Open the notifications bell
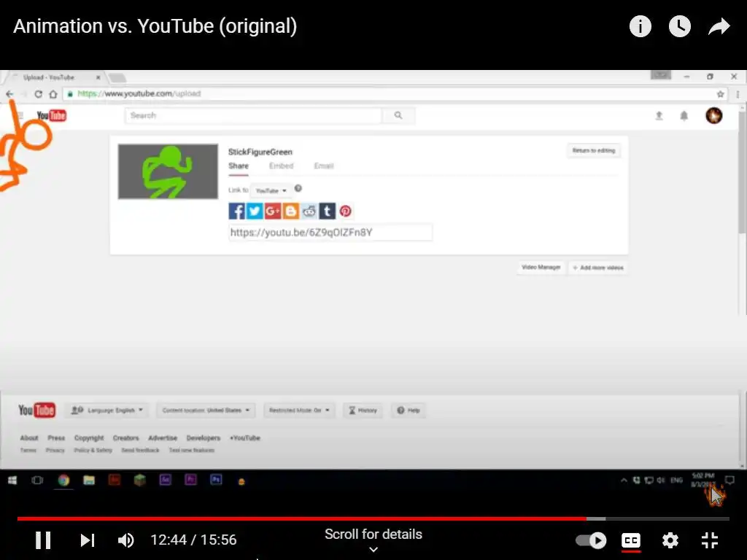The width and height of the screenshot is (747, 560). (684, 116)
